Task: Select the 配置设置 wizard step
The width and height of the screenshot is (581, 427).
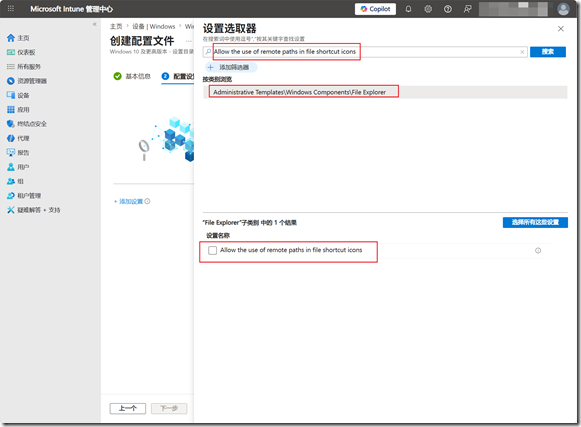Action: [x=178, y=76]
